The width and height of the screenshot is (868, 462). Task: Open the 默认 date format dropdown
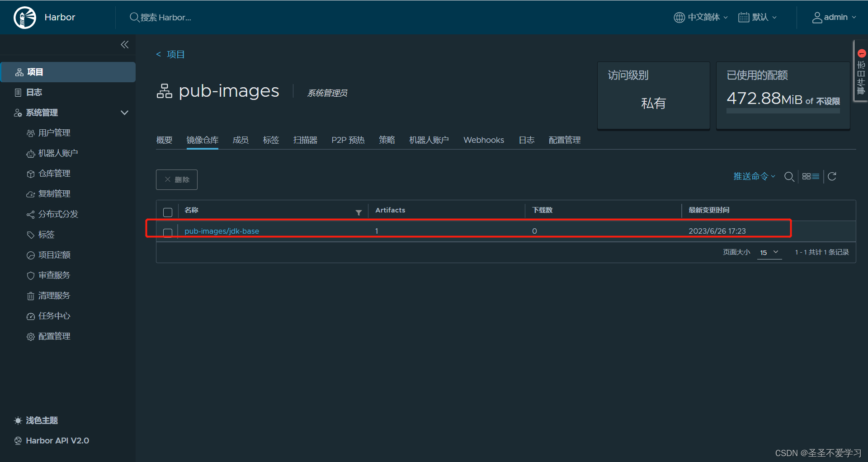[x=758, y=17]
